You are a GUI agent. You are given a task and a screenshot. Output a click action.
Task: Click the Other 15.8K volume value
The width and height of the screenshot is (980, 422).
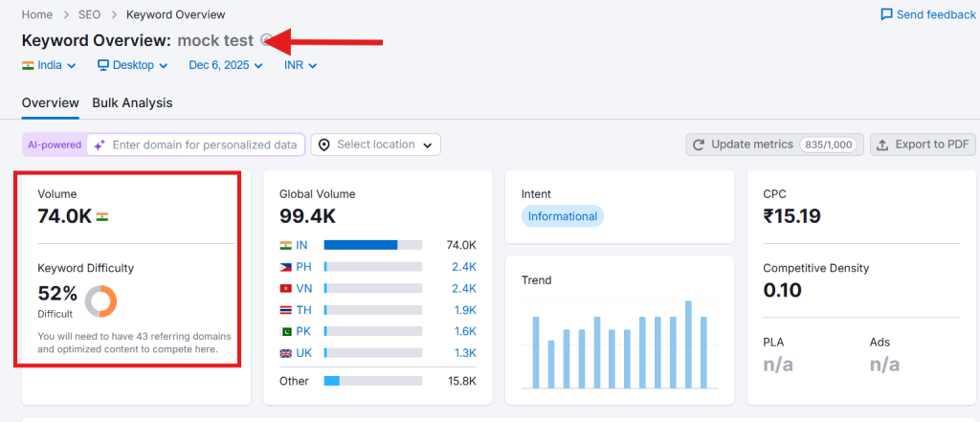point(461,381)
